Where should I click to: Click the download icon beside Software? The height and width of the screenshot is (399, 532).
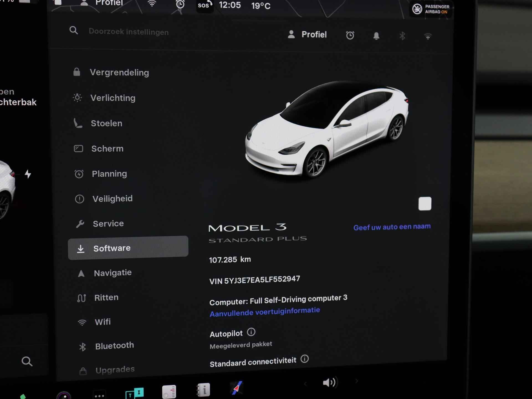[81, 249]
